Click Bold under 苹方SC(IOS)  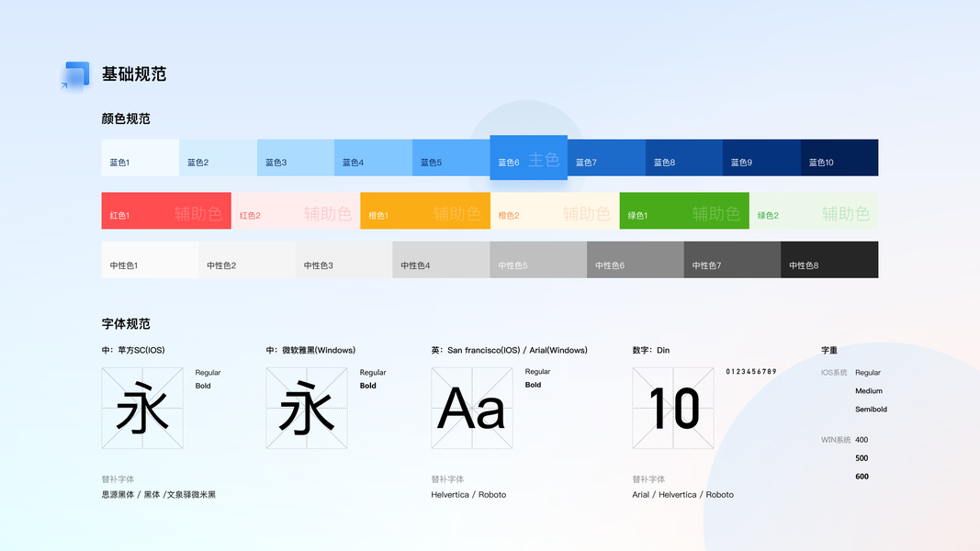tap(203, 386)
